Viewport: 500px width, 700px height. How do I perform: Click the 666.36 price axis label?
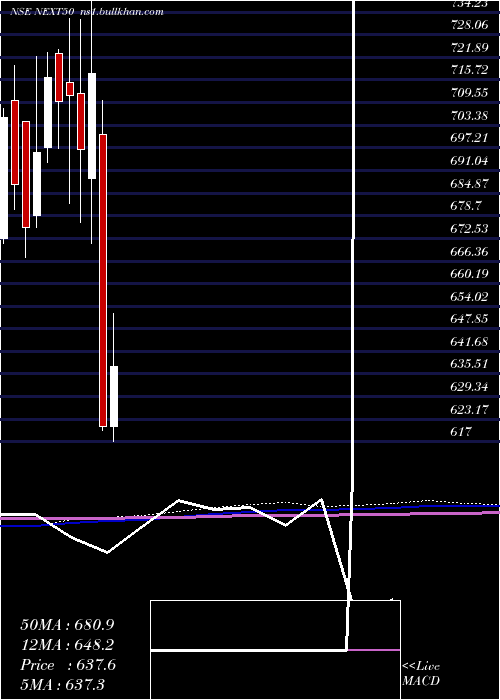pos(469,251)
